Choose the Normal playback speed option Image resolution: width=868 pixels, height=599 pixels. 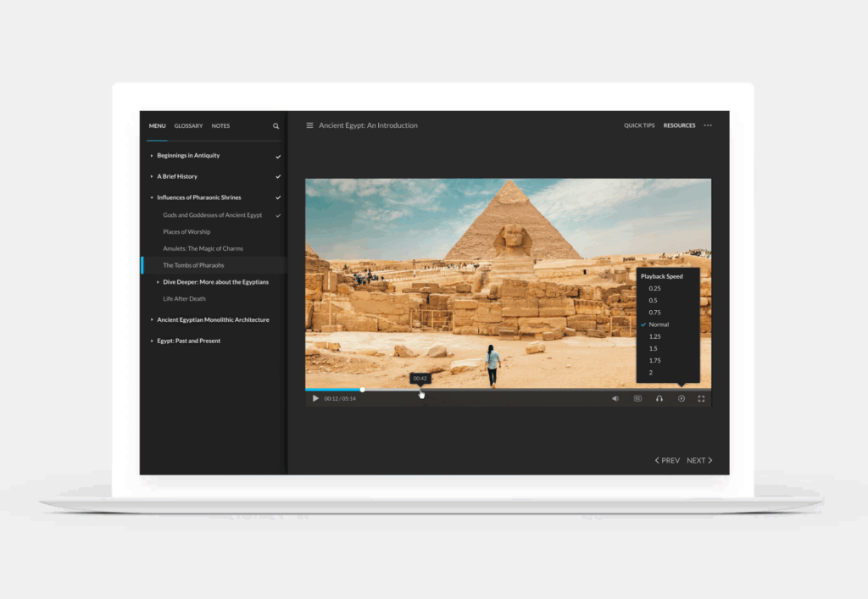tap(659, 324)
